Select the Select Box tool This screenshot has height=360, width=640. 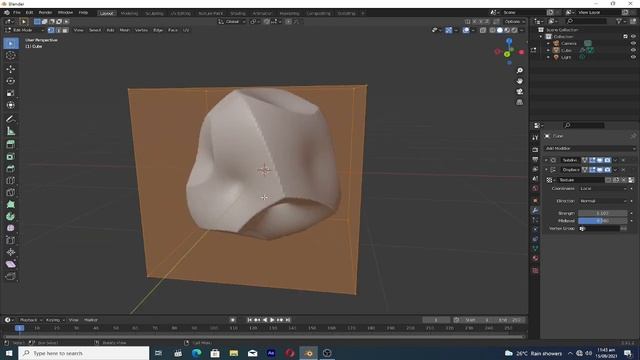pyautogui.click(x=11, y=43)
